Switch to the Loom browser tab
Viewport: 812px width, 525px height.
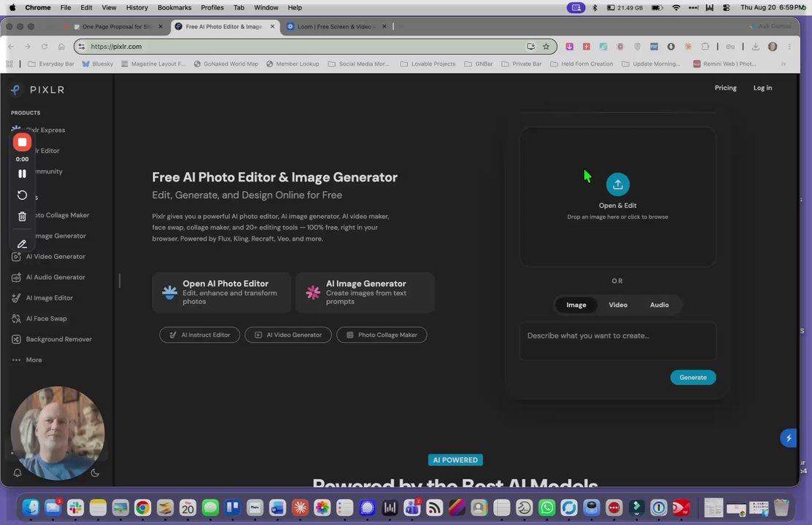pyautogui.click(x=336, y=26)
